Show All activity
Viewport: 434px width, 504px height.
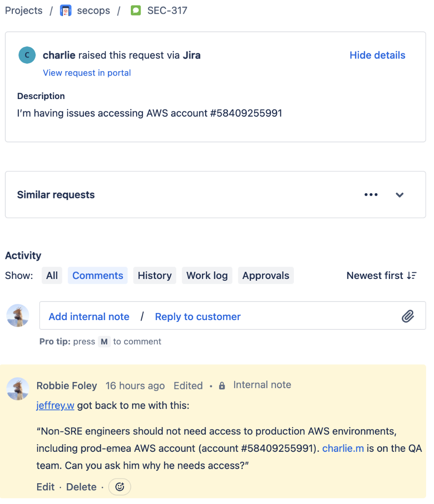(52, 275)
